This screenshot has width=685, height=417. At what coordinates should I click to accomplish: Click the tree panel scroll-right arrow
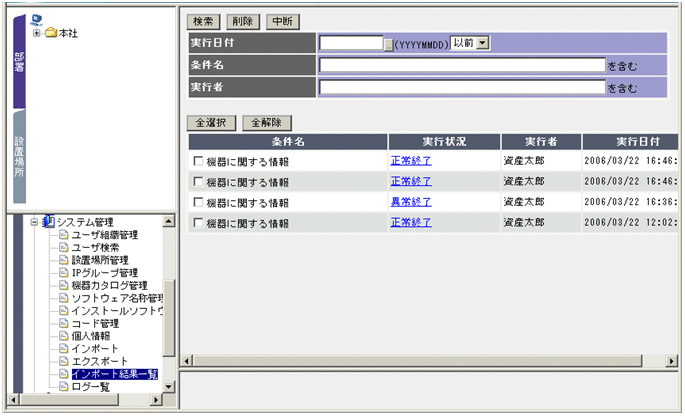[x=156, y=400]
